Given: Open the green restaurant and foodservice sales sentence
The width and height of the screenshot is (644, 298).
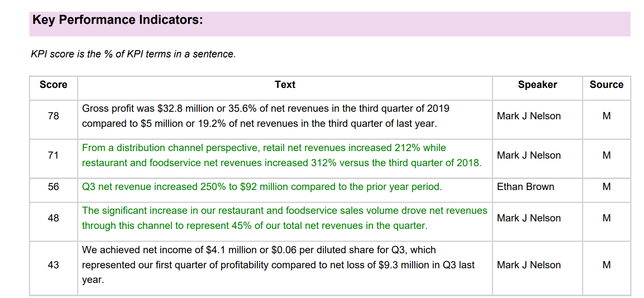Looking at the screenshot, I should (x=284, y=218).
